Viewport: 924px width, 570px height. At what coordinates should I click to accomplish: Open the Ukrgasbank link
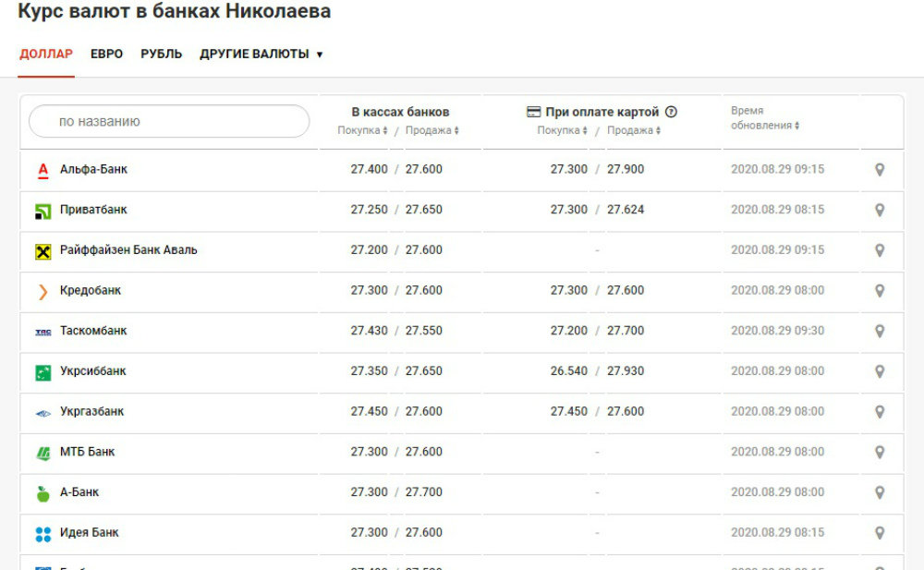click(91, 412)
